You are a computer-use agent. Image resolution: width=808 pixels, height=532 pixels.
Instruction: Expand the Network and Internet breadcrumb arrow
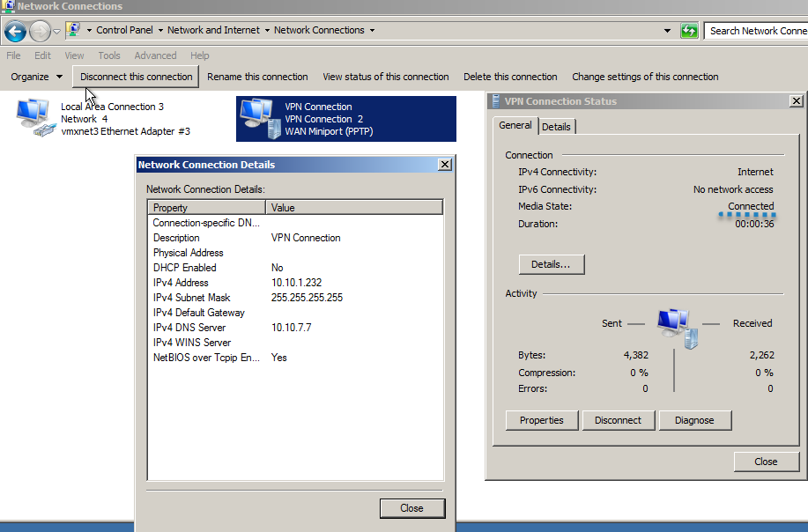(x=267, y=30)
